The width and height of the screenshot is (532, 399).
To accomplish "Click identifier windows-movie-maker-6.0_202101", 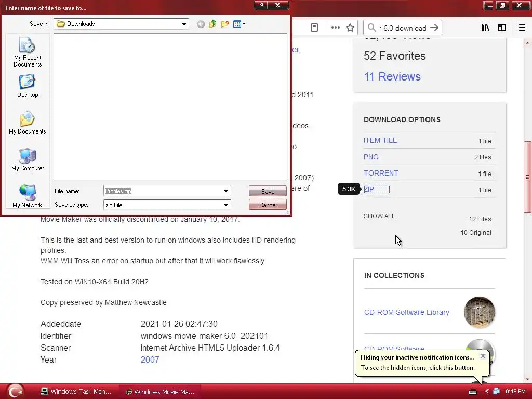I will click(x=204, y=336).
